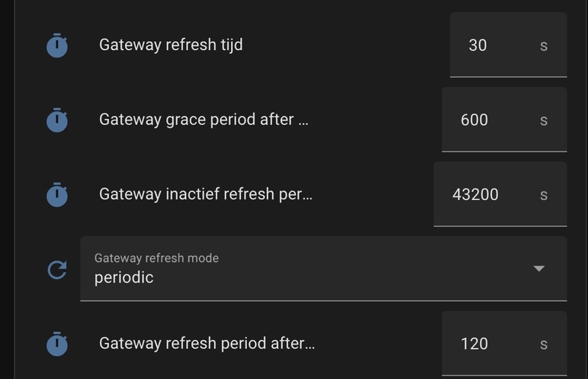The image size is (588, 379).
Task: Click the 's' unit beside the 600 value
Action: 544,121
